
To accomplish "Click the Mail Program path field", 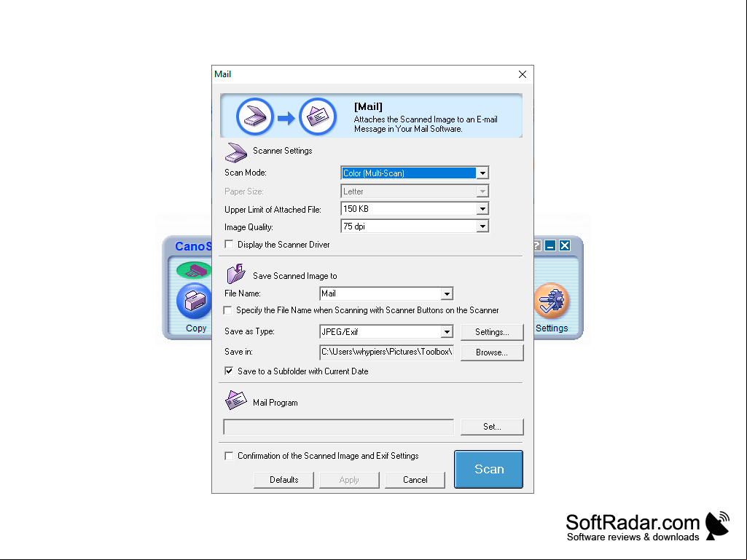I will pos(339,427).
